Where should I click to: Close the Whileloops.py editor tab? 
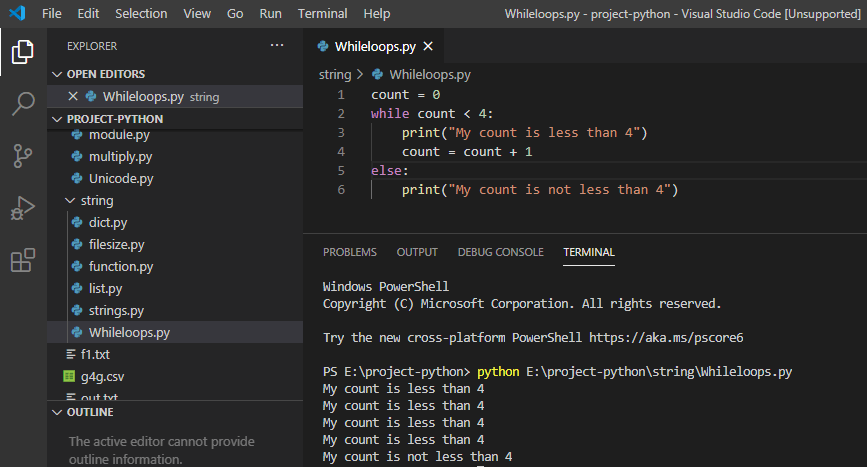pos(428,46)
